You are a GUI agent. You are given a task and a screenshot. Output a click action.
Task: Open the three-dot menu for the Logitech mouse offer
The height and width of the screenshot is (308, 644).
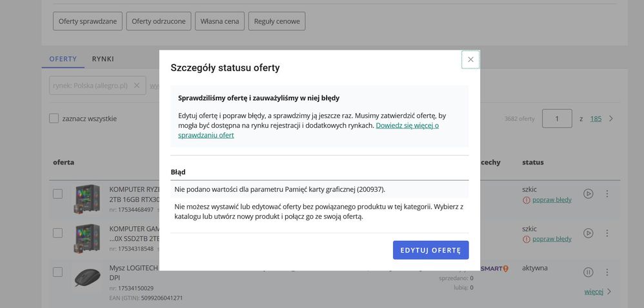tap(607, 272)
